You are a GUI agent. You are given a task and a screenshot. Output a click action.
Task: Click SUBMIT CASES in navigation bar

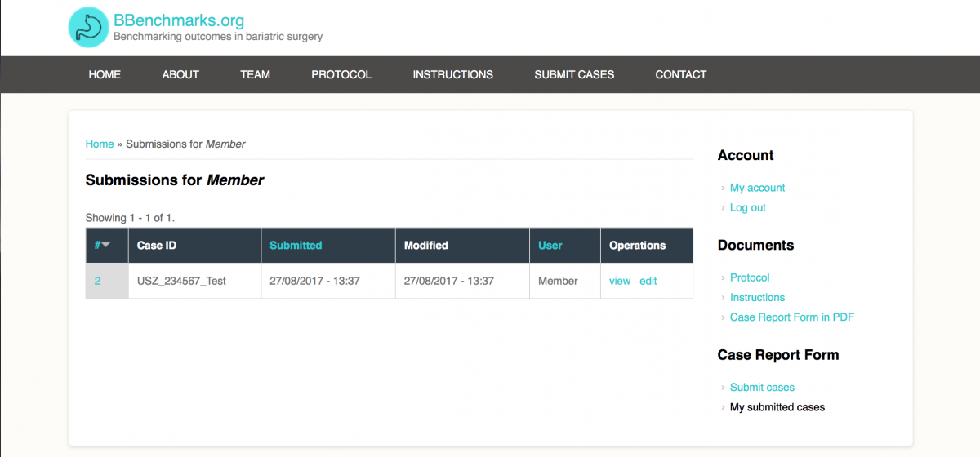pos(574,74)
